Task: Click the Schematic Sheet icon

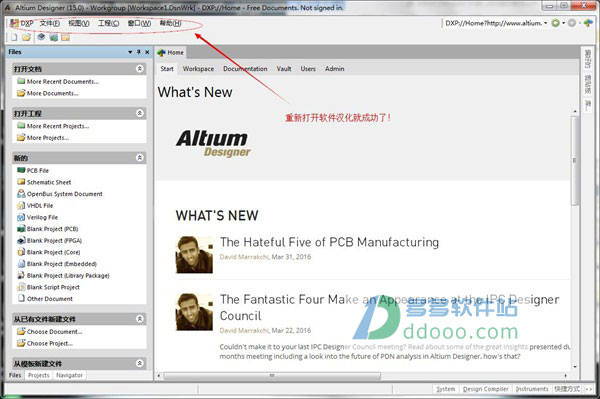Action: click(21, 182)
